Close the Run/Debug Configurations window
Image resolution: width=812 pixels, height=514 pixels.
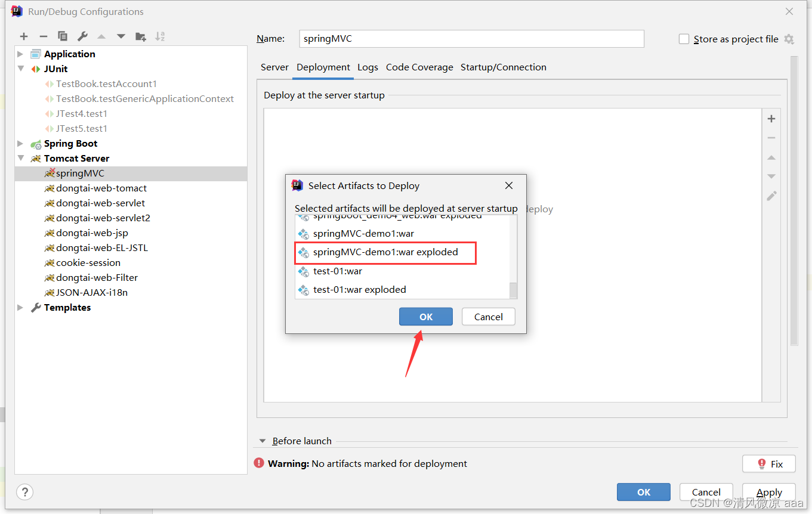pyautogui.click(x=789, y=11)
